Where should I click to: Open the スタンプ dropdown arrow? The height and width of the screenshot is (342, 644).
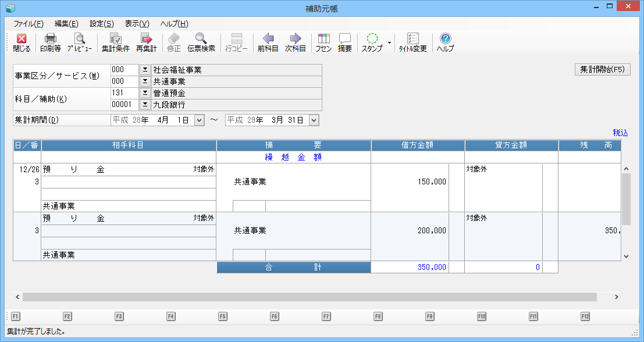389,43
